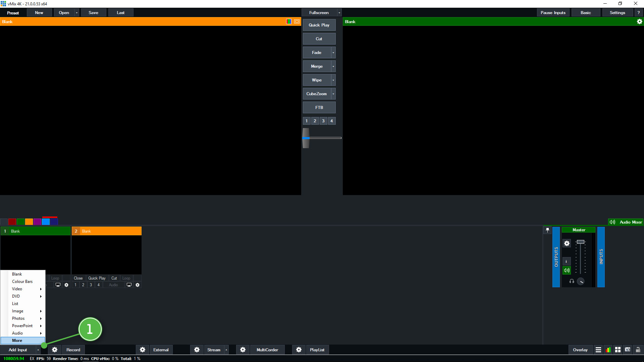Click the Save preset button
Screen dimensions: 644x362
point(94,13)
